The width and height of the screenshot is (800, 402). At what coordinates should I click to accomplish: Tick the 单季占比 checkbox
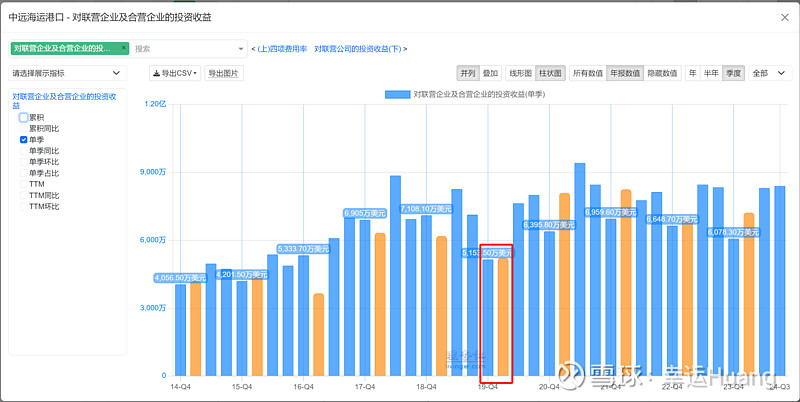click(23, 173)
